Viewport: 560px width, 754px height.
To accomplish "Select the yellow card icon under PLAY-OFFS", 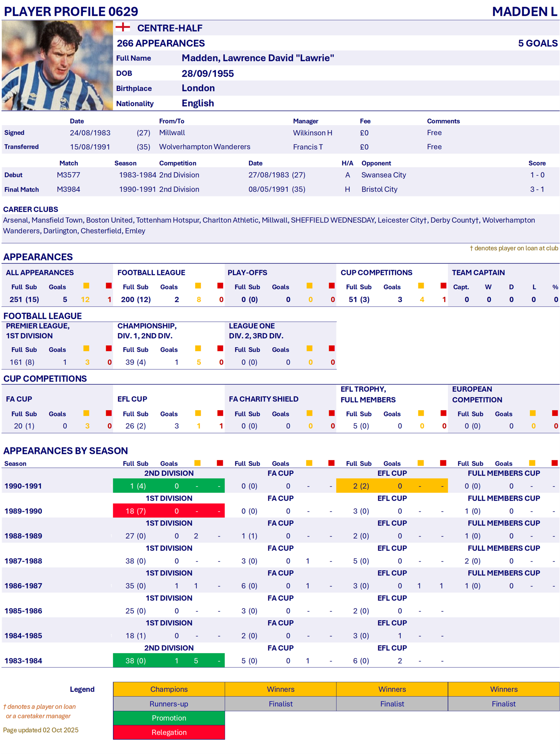I will [310, 286].
